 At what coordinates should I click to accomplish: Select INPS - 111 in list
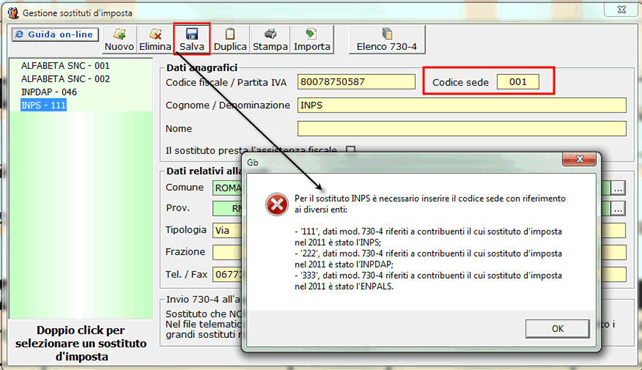43,105
